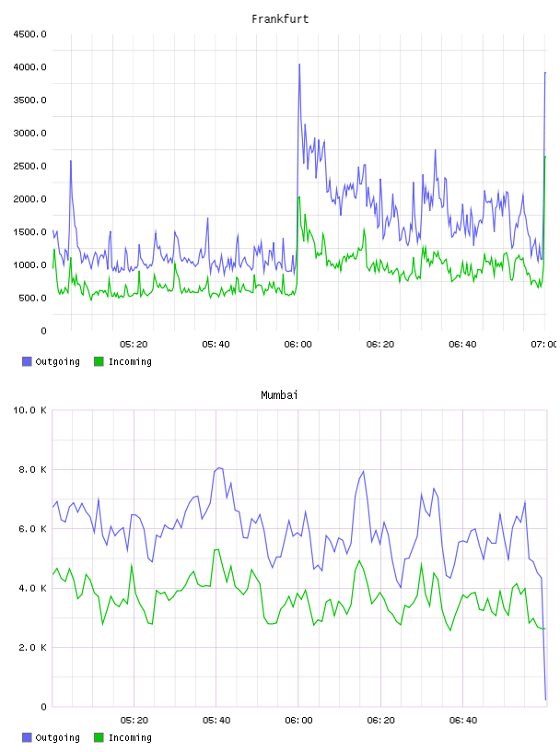Click the 06:20 time label in Mumbai chart
The width and height of the screenshot is (560, 752).
[x=380, y=721]
